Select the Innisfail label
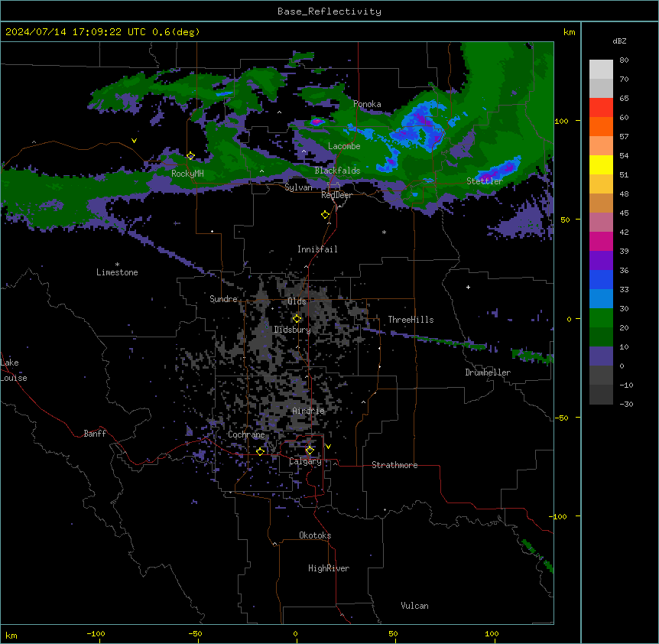Screen dimensions: 659x644 pos(317,249)
